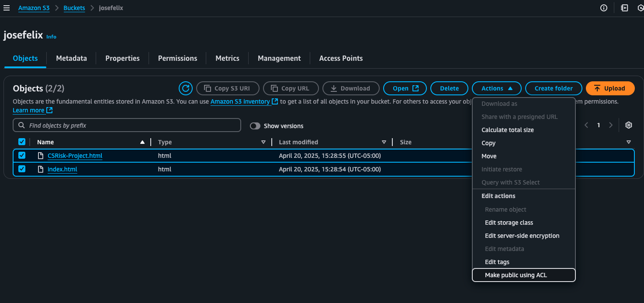Open the Amazon S3 breadcrumb link
The image size is (644, 303).
point(34,8)
